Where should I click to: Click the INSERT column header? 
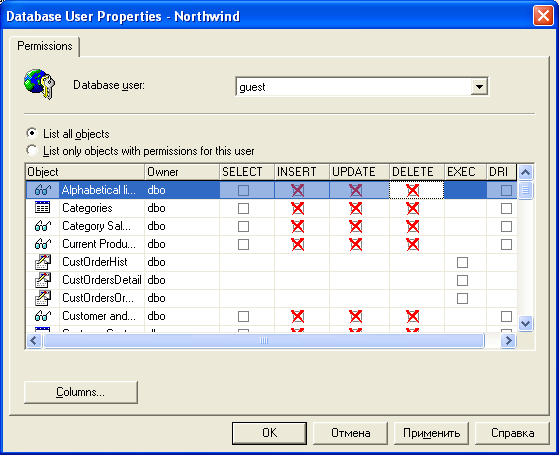point(302,172)
